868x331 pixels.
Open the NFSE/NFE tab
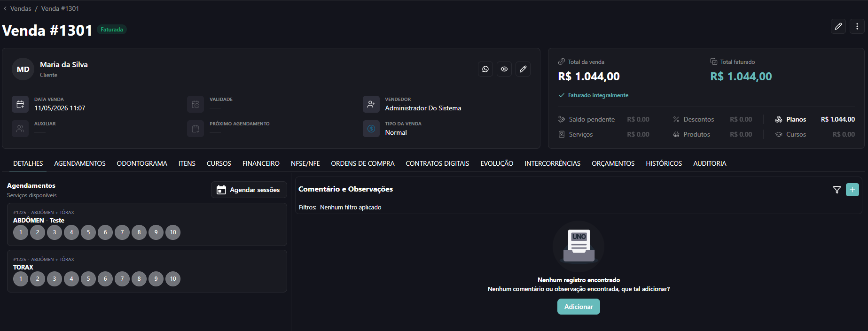pyautogui.click(x=305, y=163)
